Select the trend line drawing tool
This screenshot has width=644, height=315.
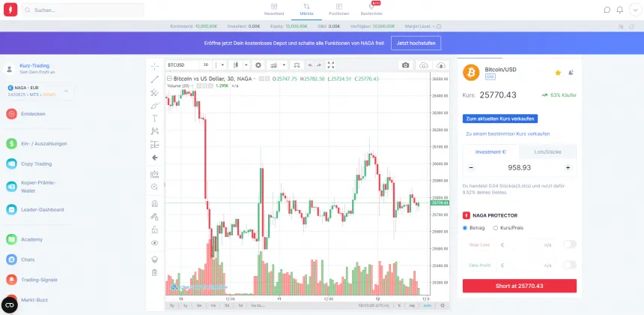(155, 79)
